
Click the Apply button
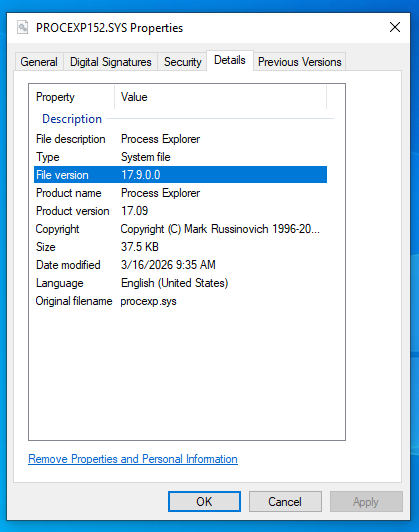tap(366, 501)
